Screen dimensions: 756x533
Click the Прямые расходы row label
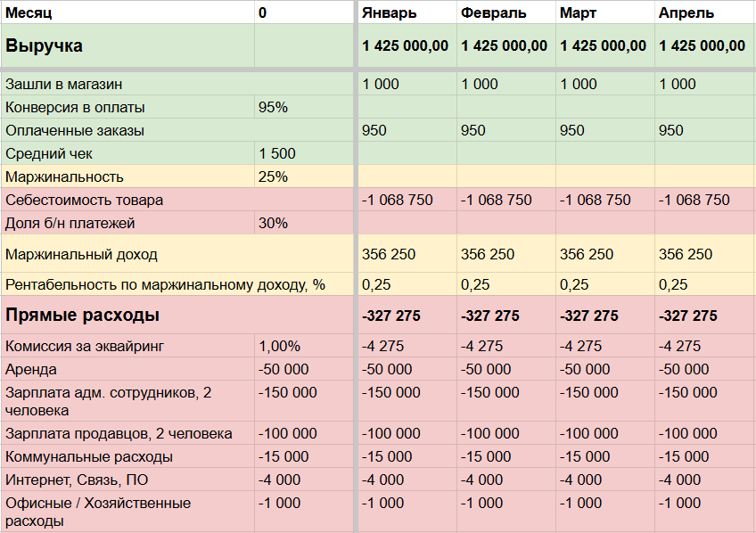[x=127, y=316]
